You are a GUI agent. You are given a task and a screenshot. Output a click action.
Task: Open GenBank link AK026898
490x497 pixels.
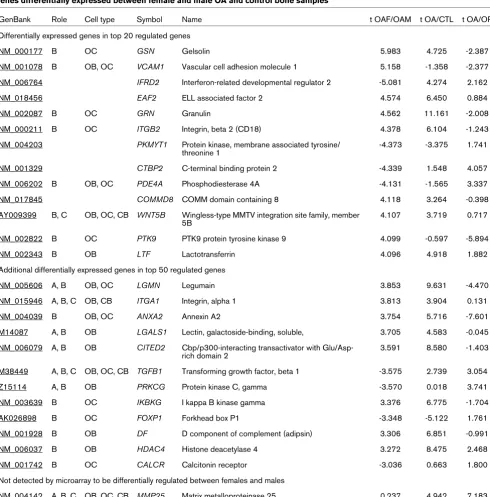pos(18,418)
